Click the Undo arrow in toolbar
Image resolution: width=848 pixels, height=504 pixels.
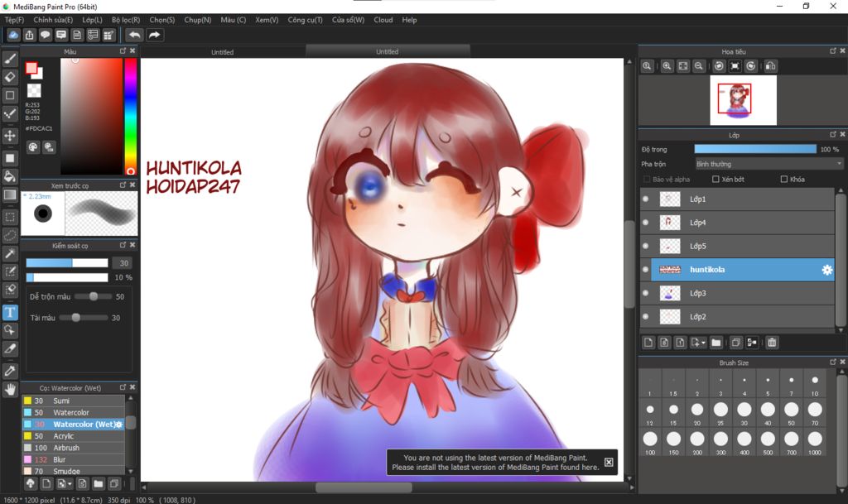click(134, 35)
